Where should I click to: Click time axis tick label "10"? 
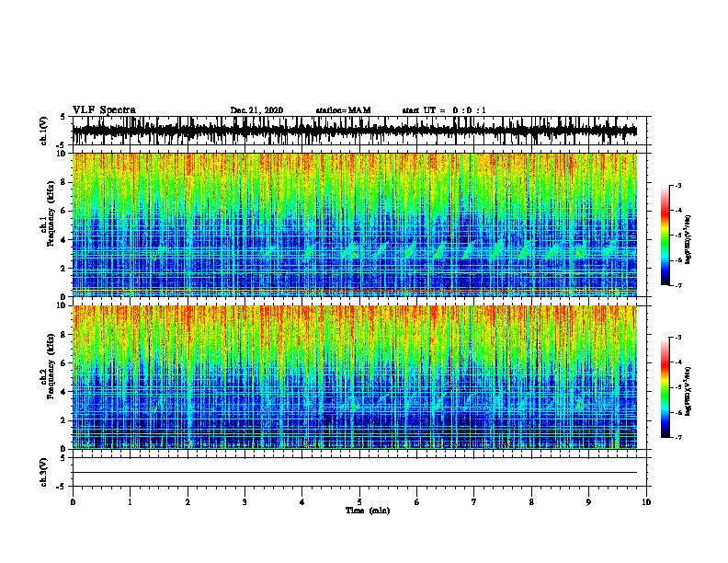tap(646, 502)
